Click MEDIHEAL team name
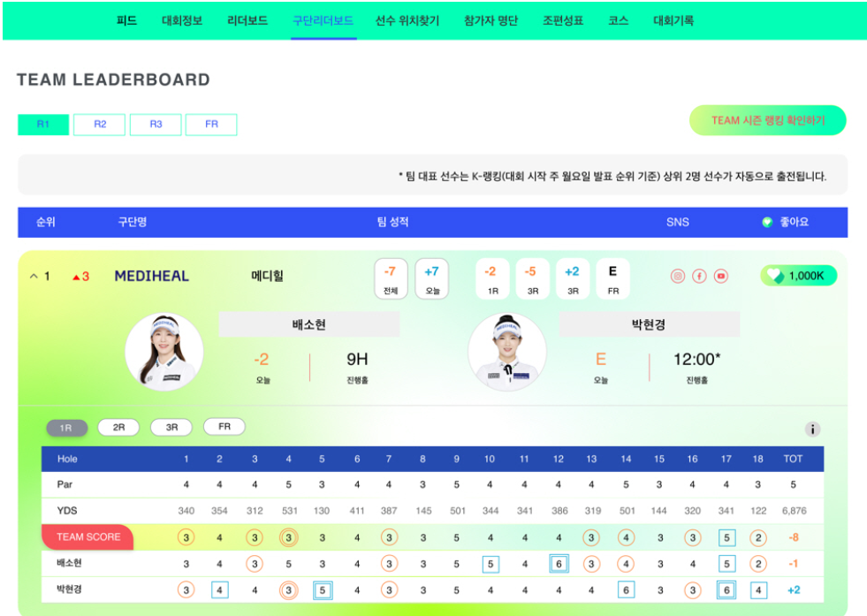 point(151,276)
